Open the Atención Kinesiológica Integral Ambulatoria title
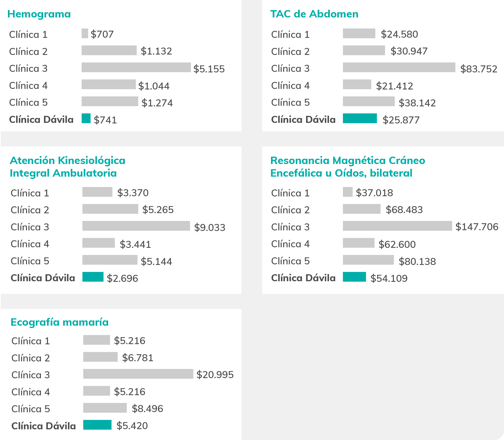The image size is (504, 440). (68, 167)
